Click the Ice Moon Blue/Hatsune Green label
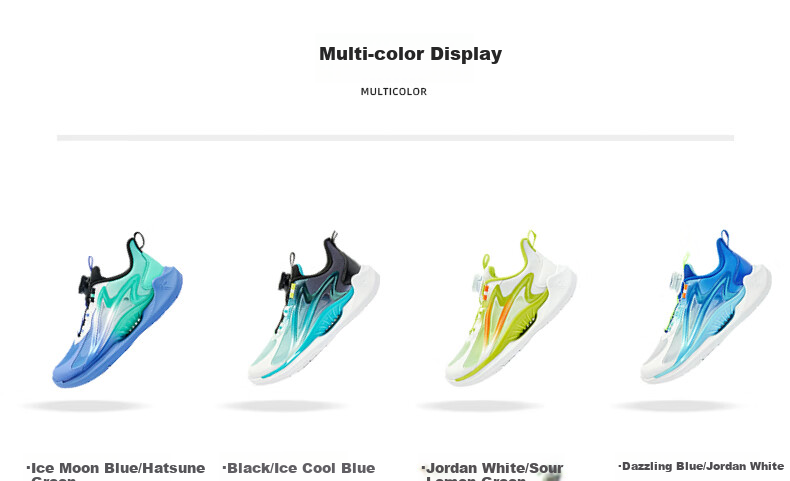The width and height of the screenshot is (790, 481). 115,471
